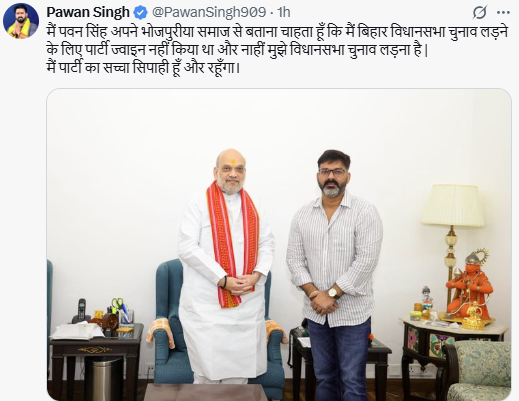The width and height of the screenshot is (519, 401).
Task: Click the blue verified badge
Action: tap(140, 13)
